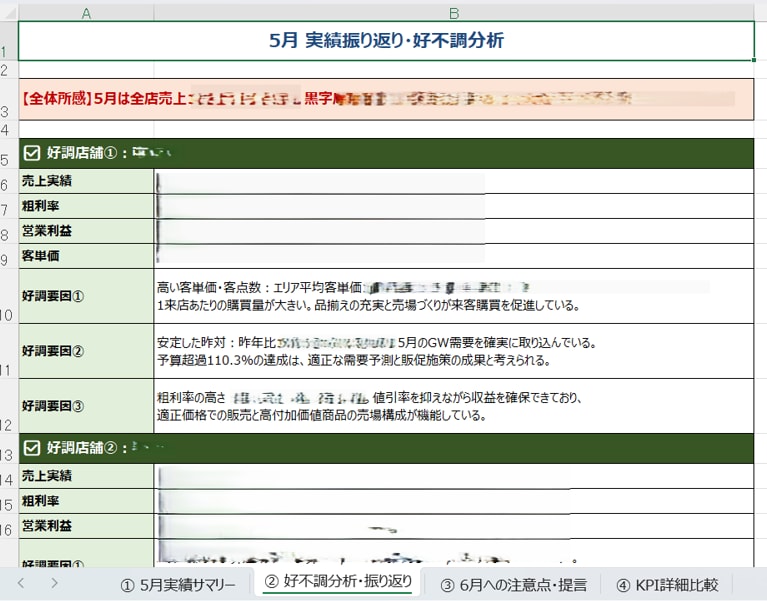Select row 1 header
The width and height of the screenshot is (767, 601).
tap(9, 41)
